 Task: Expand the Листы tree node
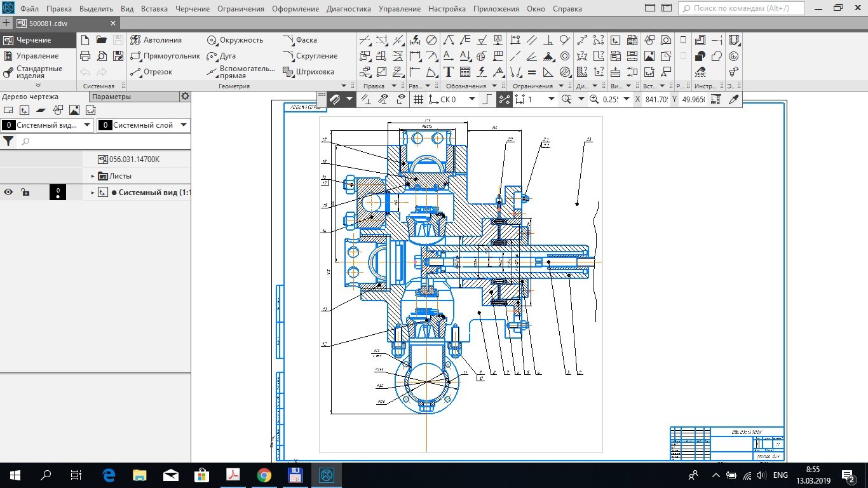click(x=93, y=176)
